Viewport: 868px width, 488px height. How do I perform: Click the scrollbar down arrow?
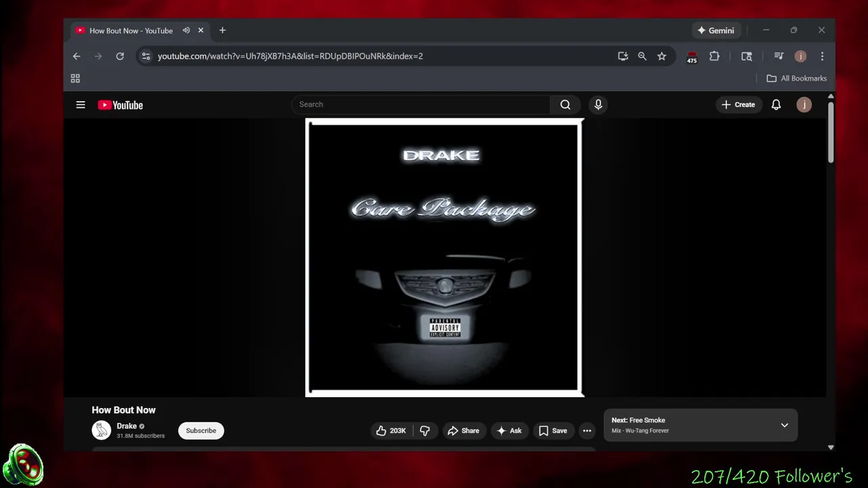click(831, 447)
